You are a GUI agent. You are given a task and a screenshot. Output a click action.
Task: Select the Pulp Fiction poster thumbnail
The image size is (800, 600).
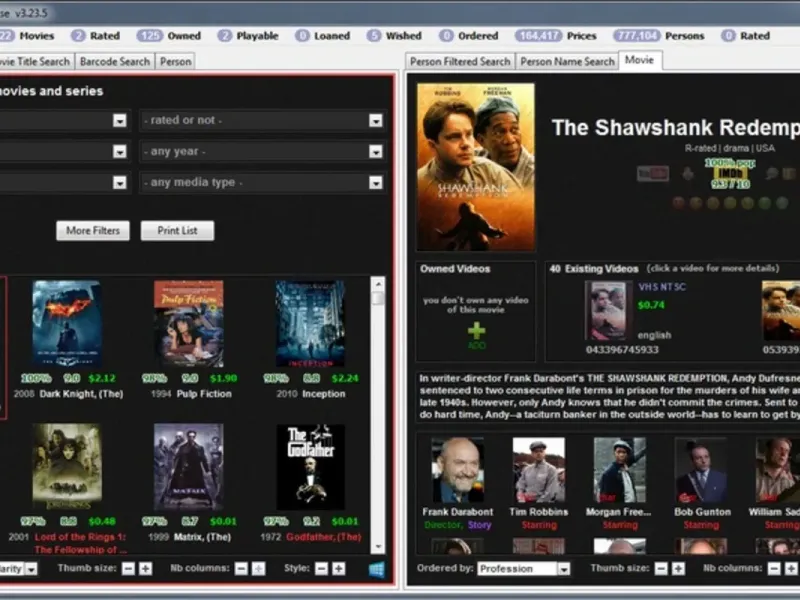pos(189,324)
